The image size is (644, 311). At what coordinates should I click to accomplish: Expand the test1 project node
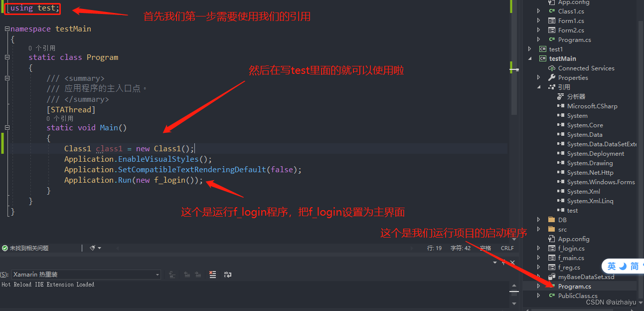click(x=530, y=49)
